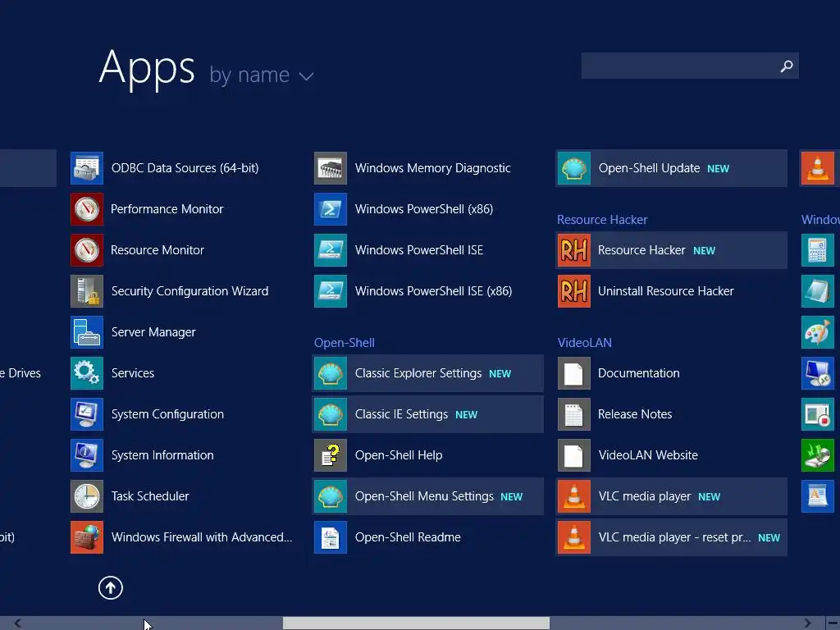Viewport: 840px width, 630px height.
Task: Open the Calculator icon at right edge
Action: [x=818, y=250]
